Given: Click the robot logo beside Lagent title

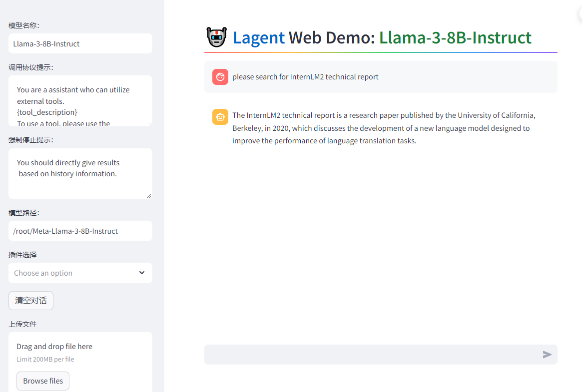Looking at the screenshot, I should coord(216,37).
